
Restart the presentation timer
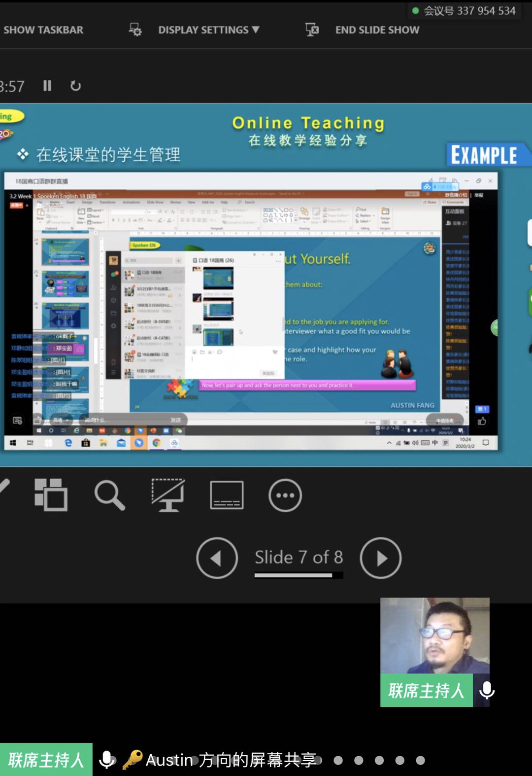click(75, 86)
